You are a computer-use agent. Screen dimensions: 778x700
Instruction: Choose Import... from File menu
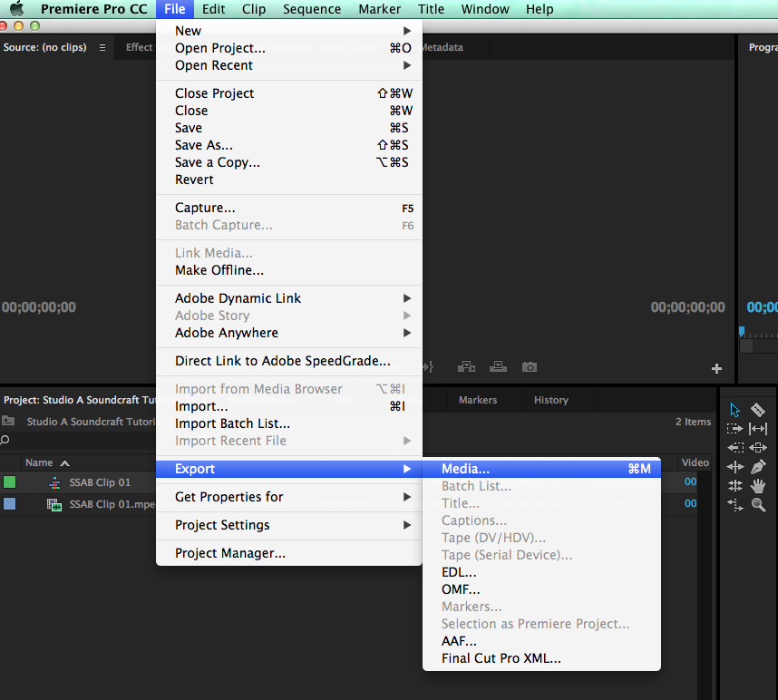288,406
